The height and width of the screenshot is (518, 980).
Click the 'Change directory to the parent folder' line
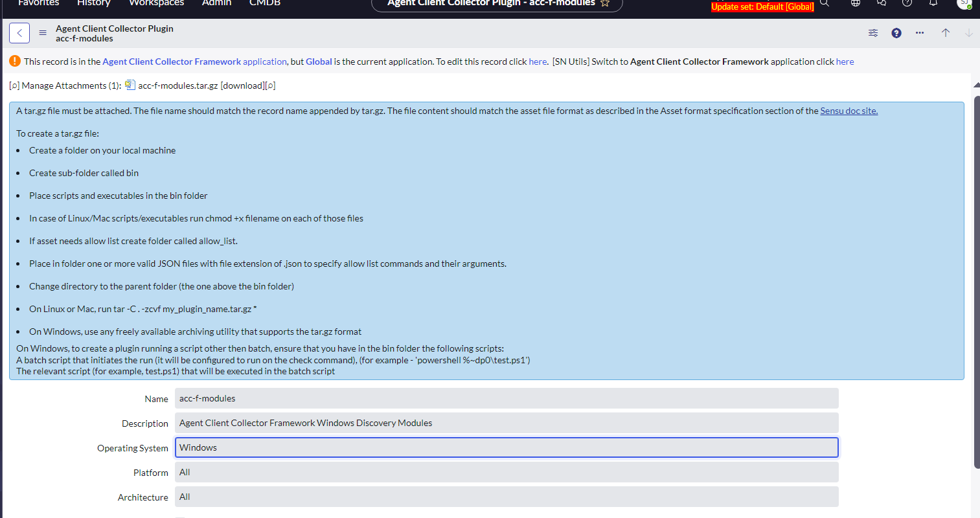161,286
